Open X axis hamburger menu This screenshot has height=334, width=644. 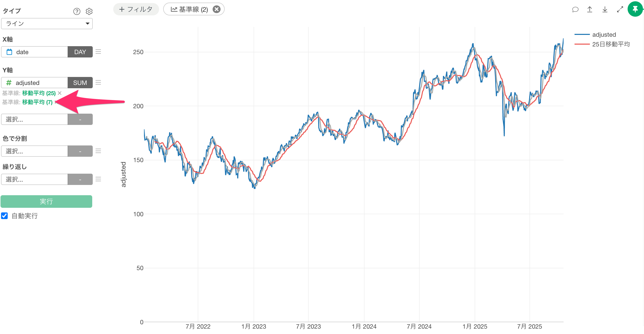pos(98,52)
